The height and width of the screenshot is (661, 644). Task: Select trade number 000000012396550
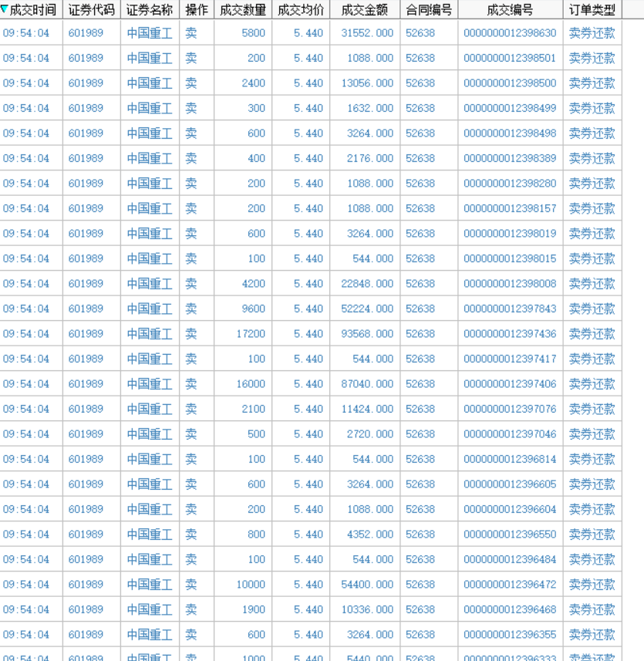[x=510, y=534]
